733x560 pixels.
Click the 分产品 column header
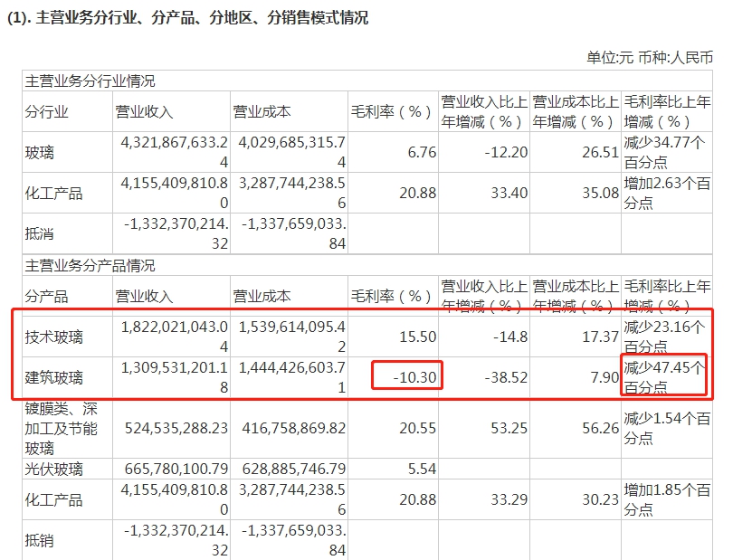click(x=47, y=297)
